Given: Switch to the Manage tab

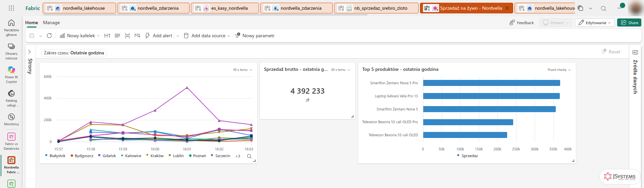Looking at the screenshot, I should point(51,22).
